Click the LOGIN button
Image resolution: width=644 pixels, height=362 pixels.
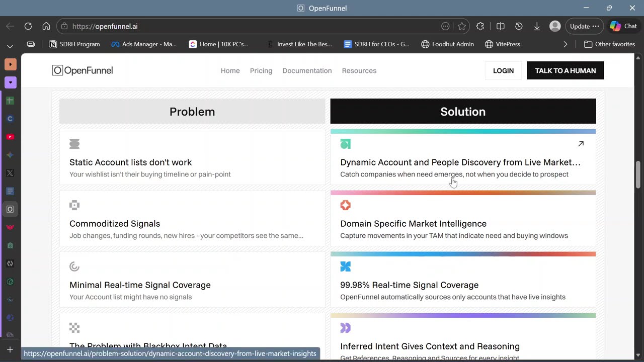pyautogui.click(x=503, y=71)
